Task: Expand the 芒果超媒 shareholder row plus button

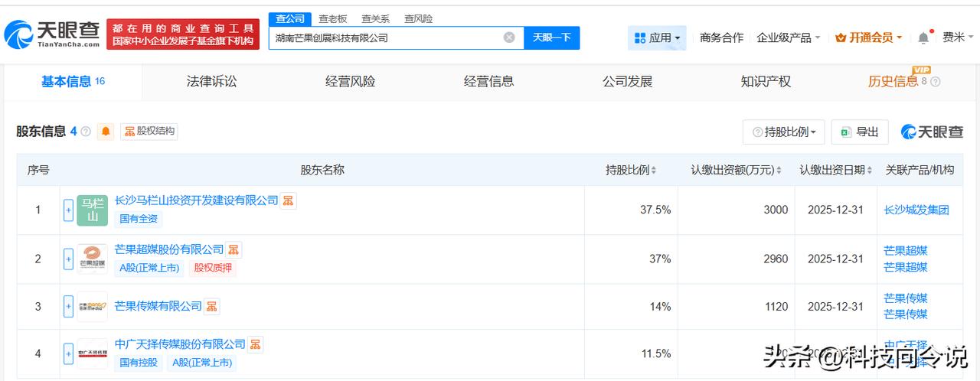Action: [68, 259]
